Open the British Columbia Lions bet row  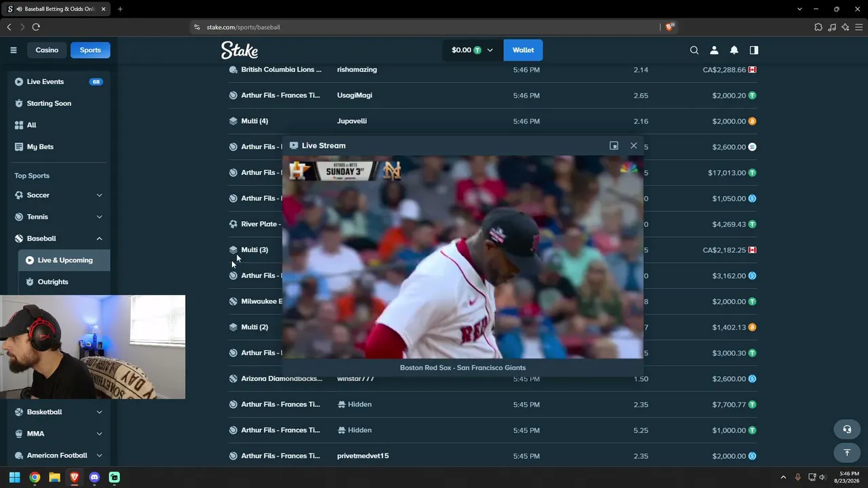492,70
